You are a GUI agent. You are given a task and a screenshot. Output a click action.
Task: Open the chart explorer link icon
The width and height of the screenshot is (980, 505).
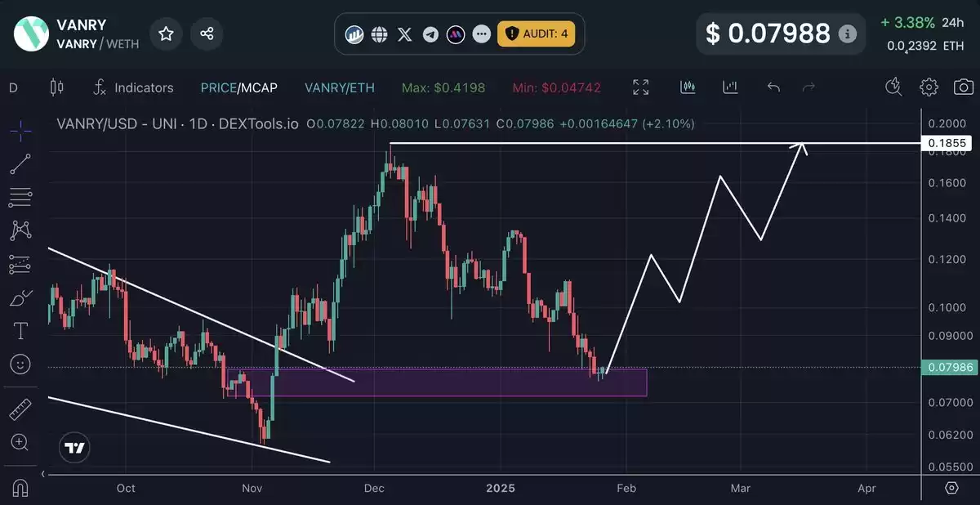pos(354,34)
